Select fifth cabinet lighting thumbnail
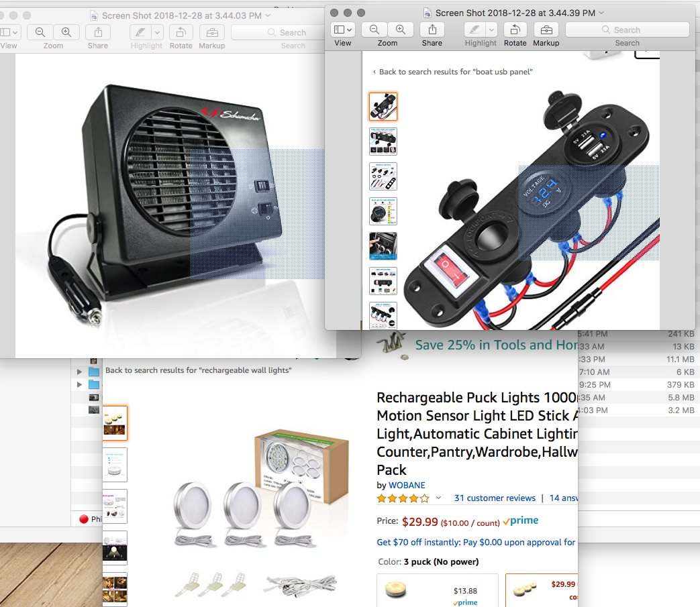The image size is (700, 607). tap(115, 589)
